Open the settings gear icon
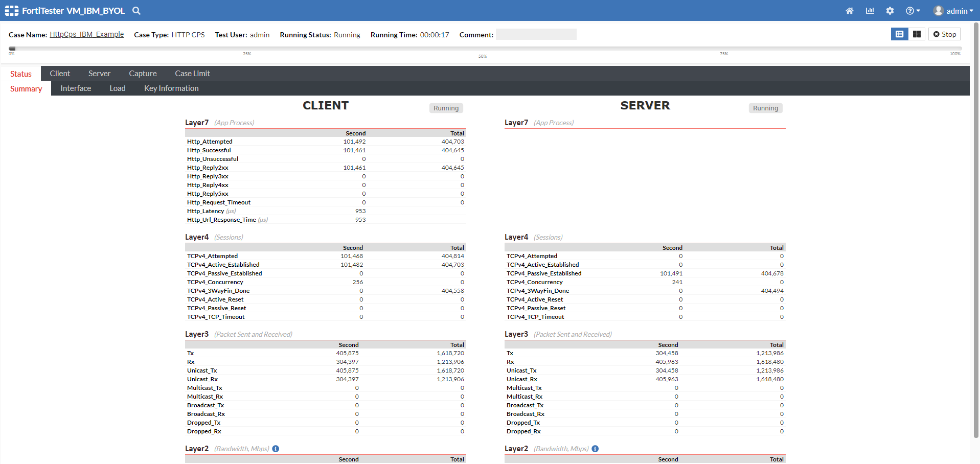This screenshot has width=980, height=464. 890,11
